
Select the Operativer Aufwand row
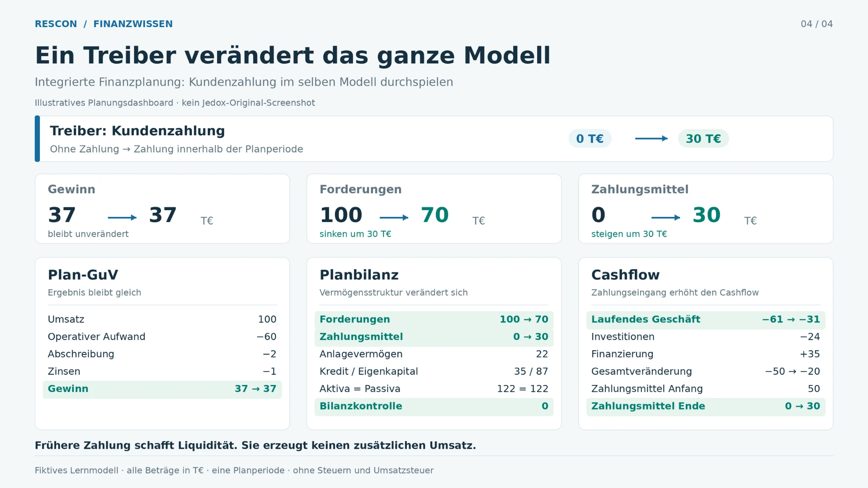pos(162,337)
